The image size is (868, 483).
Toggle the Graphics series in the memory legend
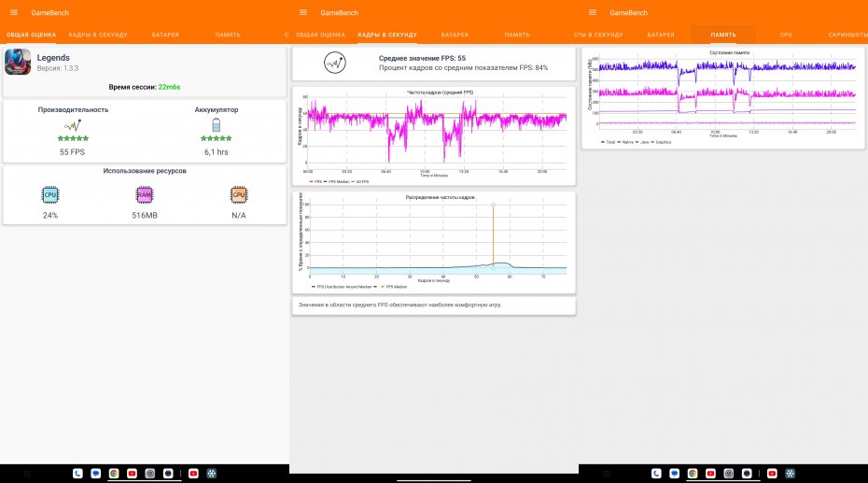coord(663,143)
